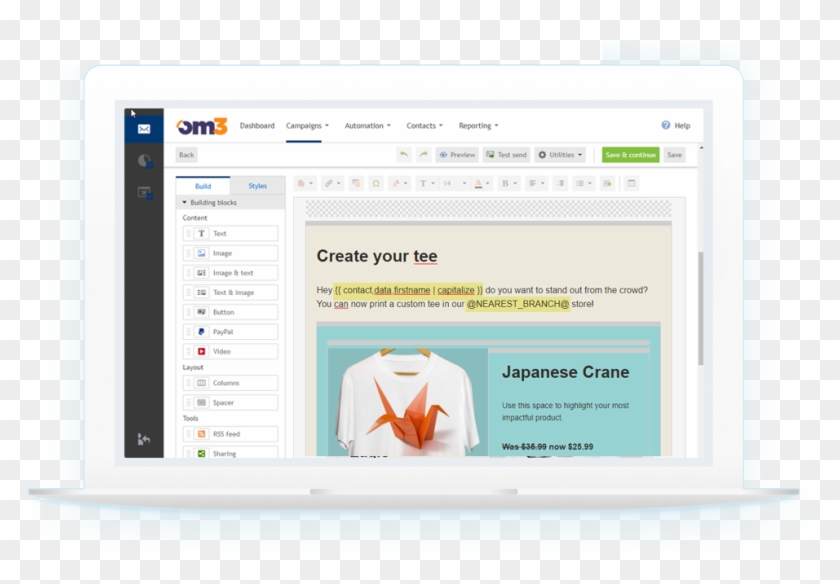Click the Save & continue button

click(631, 154)
